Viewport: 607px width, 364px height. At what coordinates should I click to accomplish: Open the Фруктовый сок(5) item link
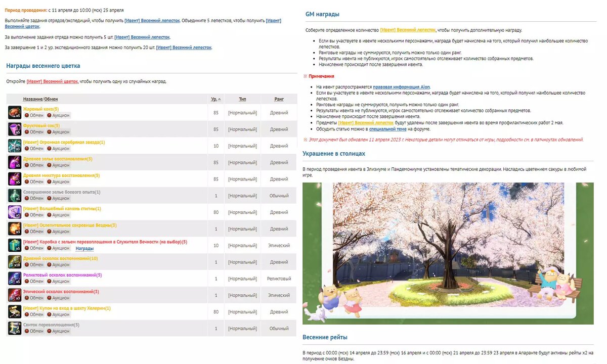[x=41, y=126]
